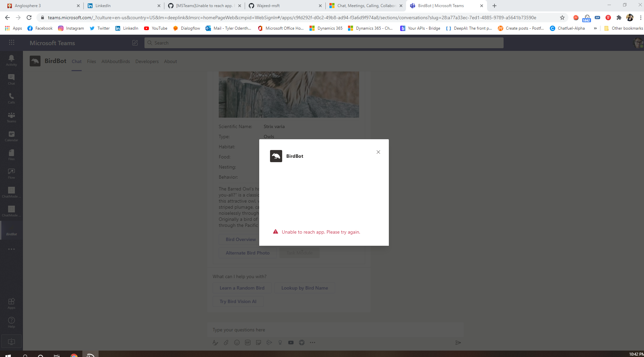The width and height of the screenshot is (644, 357).
Task: Open the Wajeed-msft browser tab
Action: click(x=285, y=6)
